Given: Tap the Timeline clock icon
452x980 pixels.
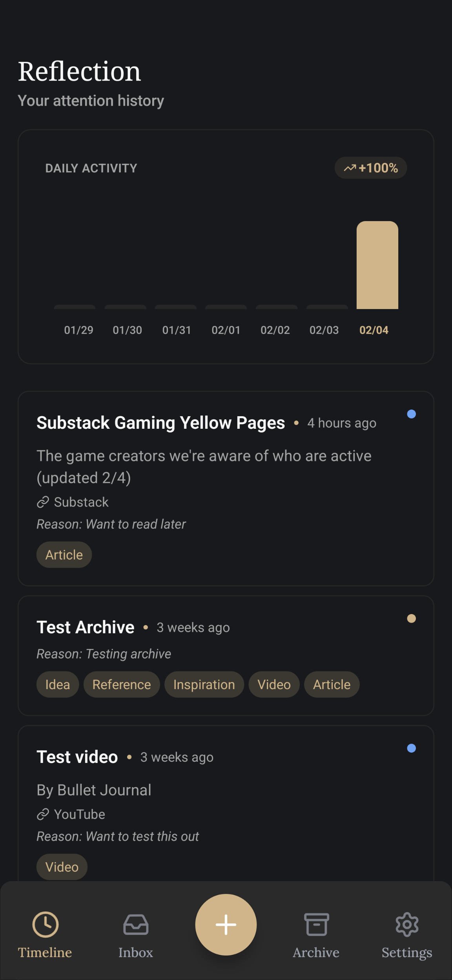Looking at the screenshot, I should (45, 925).
